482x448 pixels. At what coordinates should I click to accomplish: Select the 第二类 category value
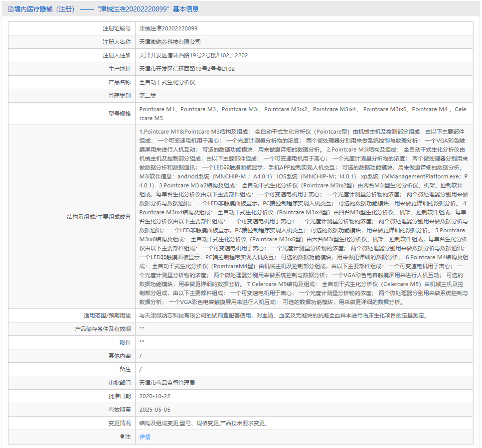click(x=148, y=96)
